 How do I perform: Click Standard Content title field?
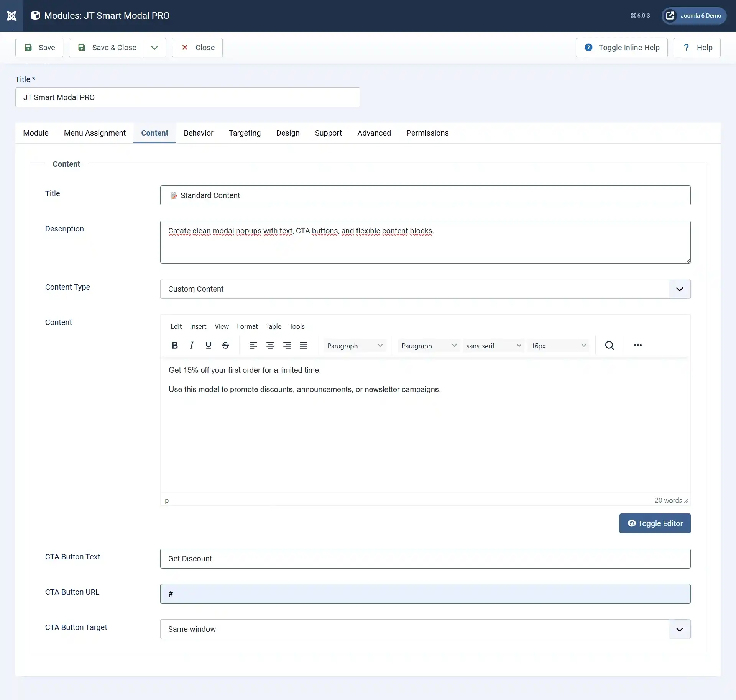[425, 195]
